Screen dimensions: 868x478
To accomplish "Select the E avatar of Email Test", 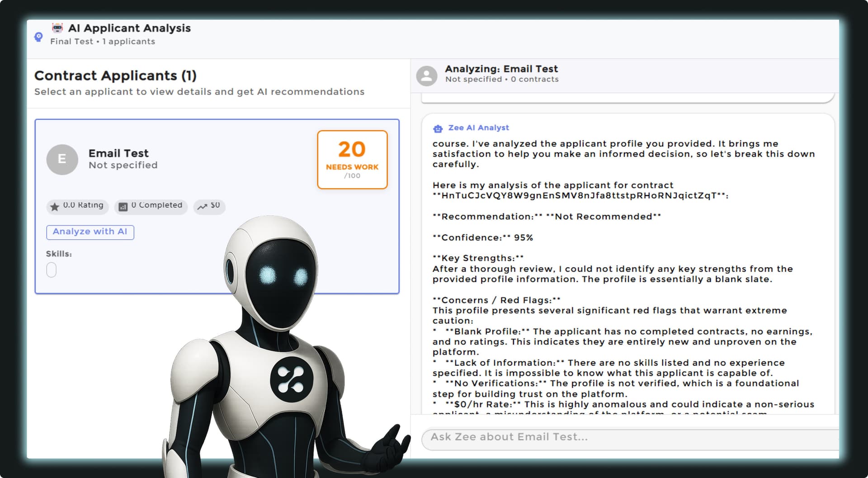I will point(62,159).
